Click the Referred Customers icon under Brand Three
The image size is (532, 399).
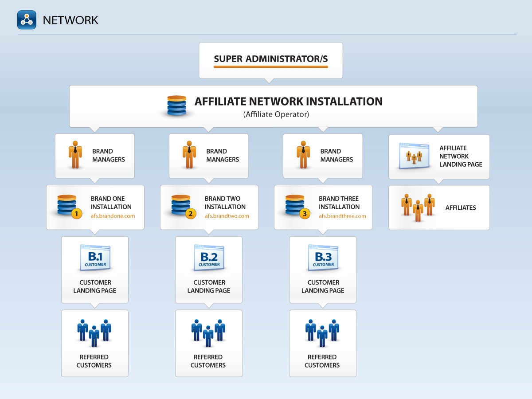[322, 332]
